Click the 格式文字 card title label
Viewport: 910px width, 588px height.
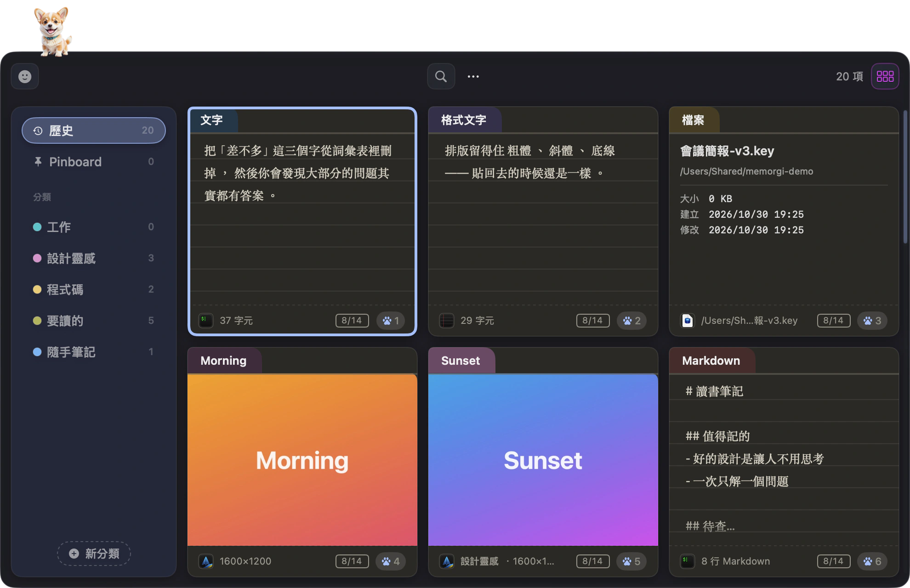[x=464, y=120]
